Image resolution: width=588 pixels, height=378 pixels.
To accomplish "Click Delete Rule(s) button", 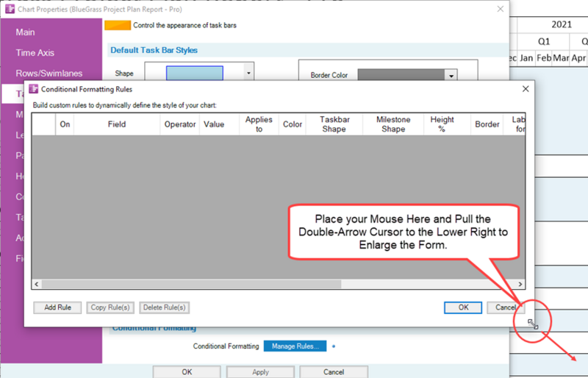I will tap(164, 307).
